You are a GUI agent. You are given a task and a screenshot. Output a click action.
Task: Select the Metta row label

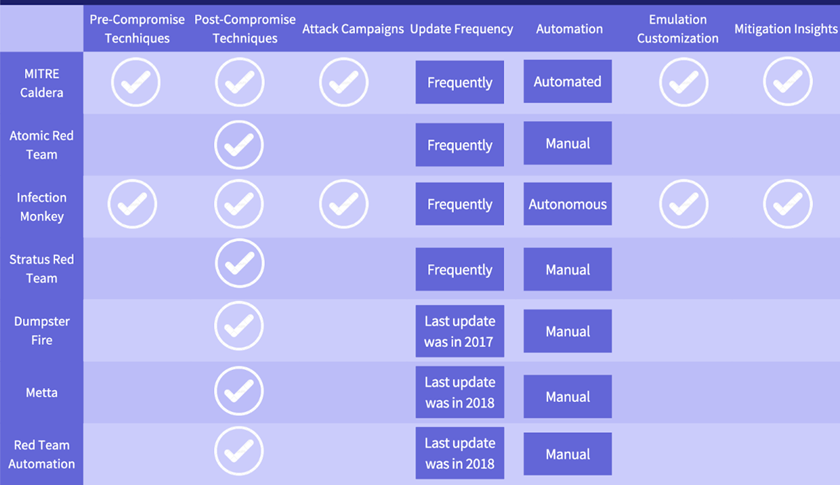(42, 392)
